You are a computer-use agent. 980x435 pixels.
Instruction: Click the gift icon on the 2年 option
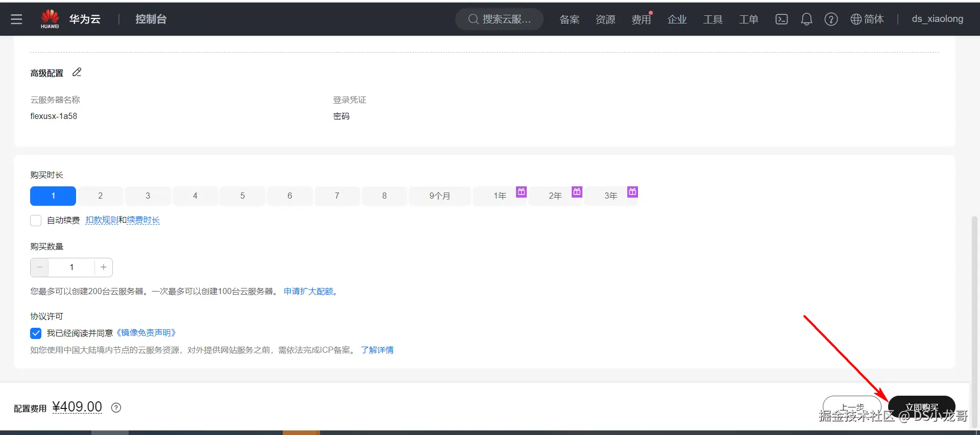[x=577, y=192]
